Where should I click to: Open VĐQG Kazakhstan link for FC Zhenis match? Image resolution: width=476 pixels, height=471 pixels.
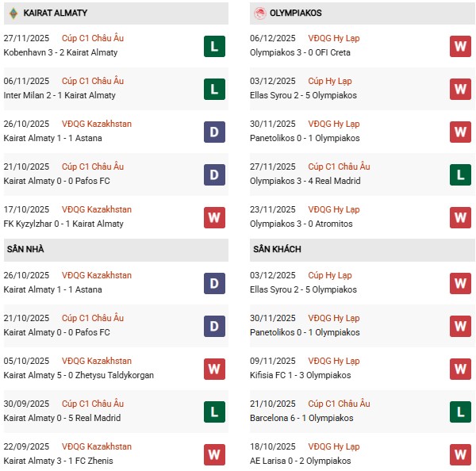[x=97, y=447]
